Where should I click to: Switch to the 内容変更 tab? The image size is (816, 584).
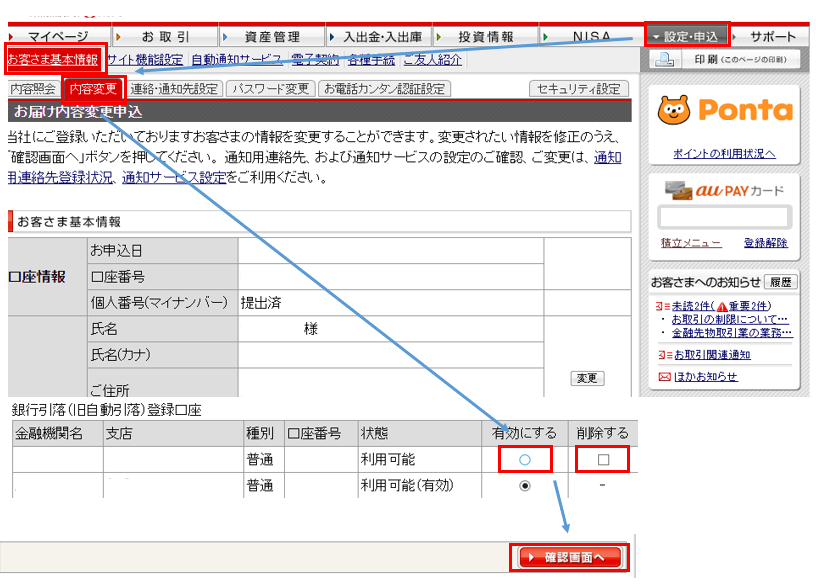point(93,89)
